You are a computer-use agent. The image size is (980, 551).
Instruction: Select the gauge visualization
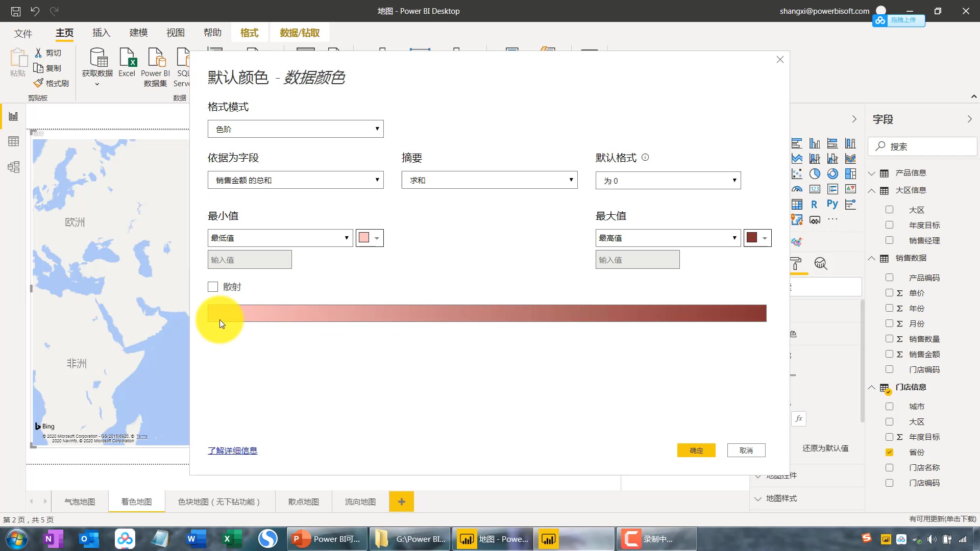[797, 189]
